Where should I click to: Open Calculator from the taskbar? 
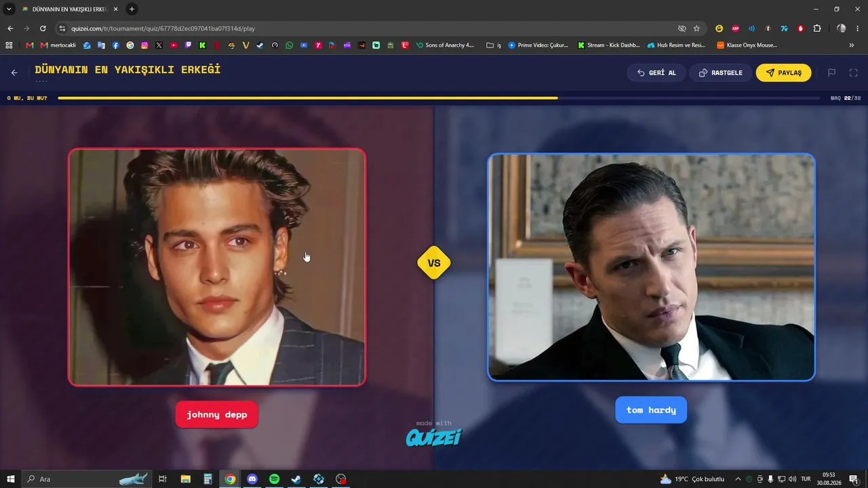coord(208,479)
